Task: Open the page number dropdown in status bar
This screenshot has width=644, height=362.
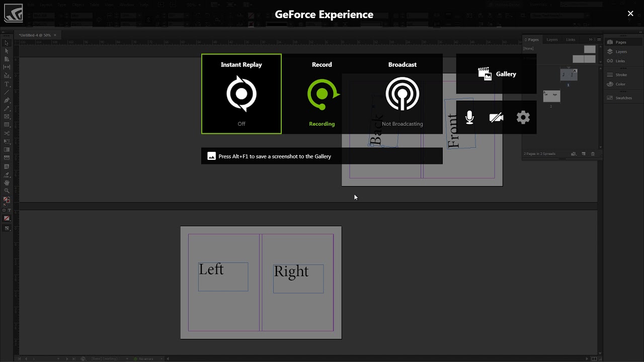Action: click(58, 358)
